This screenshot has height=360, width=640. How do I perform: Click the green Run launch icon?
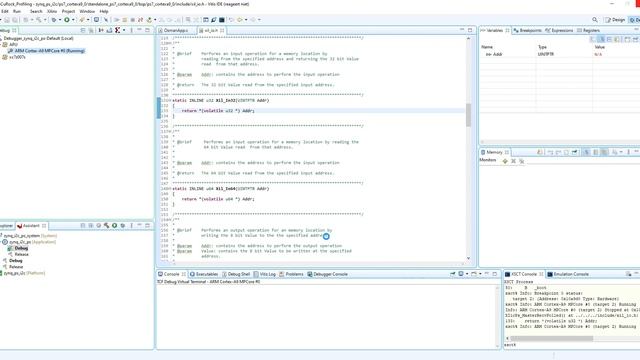pos(67,20)
